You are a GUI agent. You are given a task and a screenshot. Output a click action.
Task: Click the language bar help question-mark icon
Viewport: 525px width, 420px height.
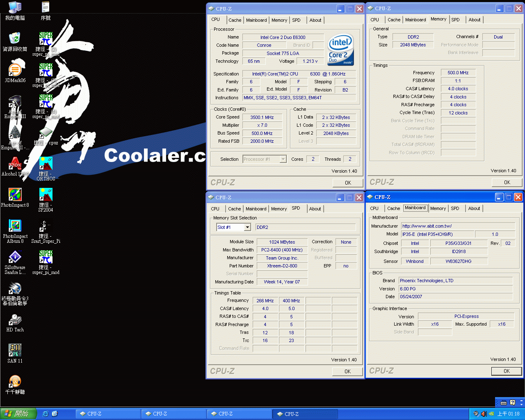pyautogui.click(x=513, y=402)
